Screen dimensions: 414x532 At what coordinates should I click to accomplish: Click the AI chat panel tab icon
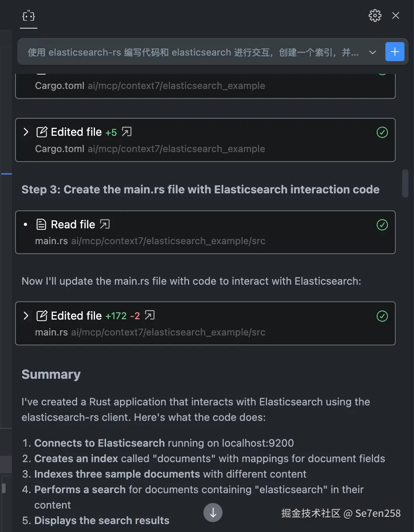(x=29, y=16)
